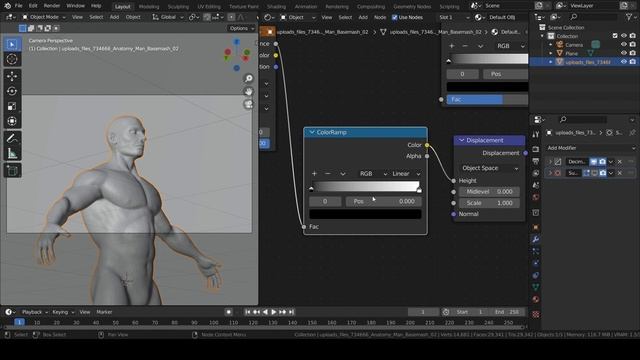
Task: Select the Move tool
Action: [12, 76]
